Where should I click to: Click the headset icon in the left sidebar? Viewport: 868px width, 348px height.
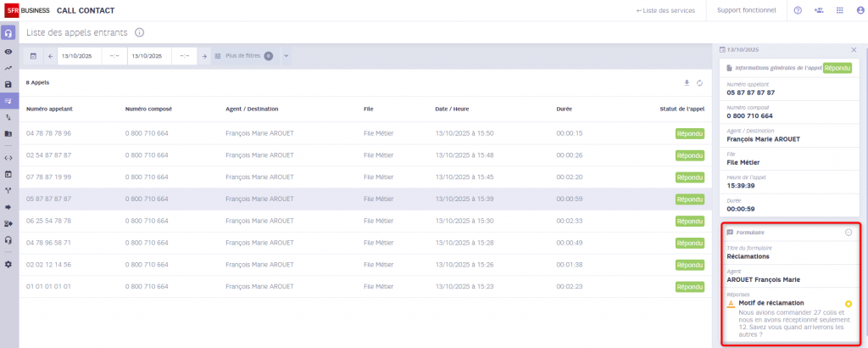click(8, 34)
